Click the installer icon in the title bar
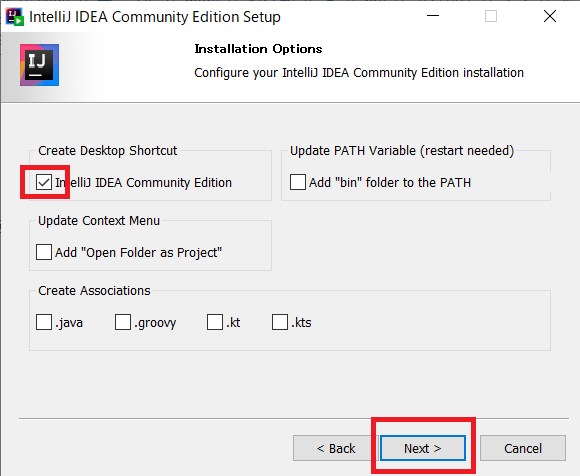The image size is (580, 476). [15, 17]
